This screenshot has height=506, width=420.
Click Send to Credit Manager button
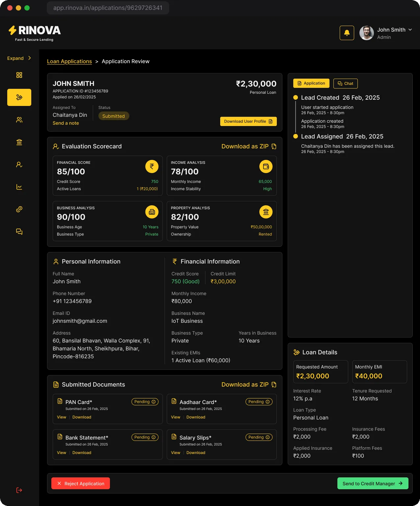[373, 483]
